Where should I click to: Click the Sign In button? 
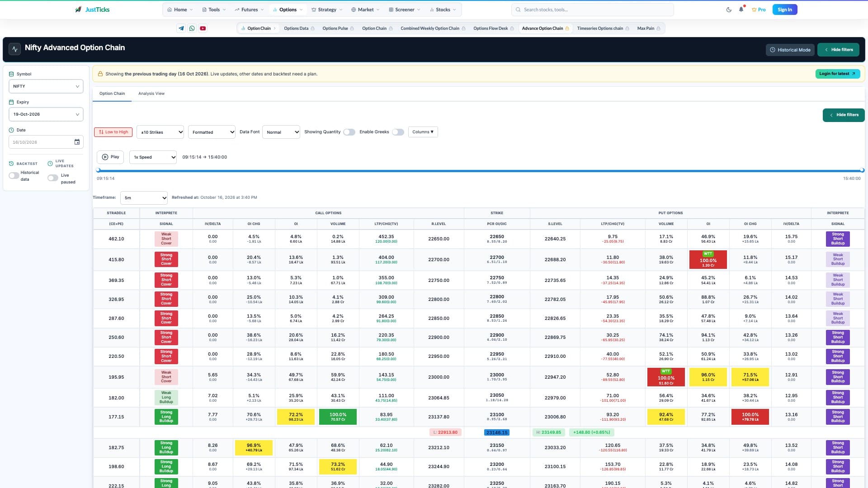coord(785,9)
